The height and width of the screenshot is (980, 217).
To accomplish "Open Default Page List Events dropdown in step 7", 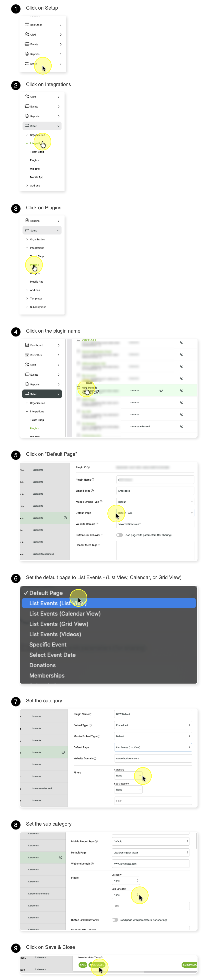I will [153, 747].
